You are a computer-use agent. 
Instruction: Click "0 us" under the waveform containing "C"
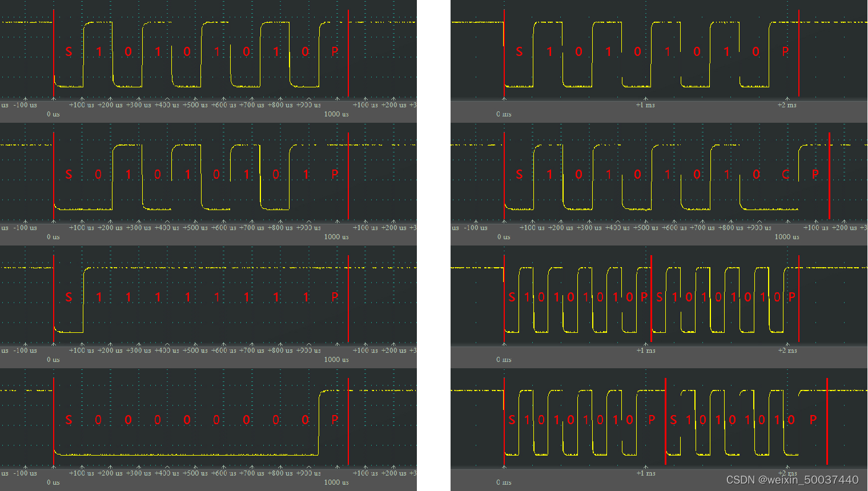pyautogui.click(x=504, y=237)
